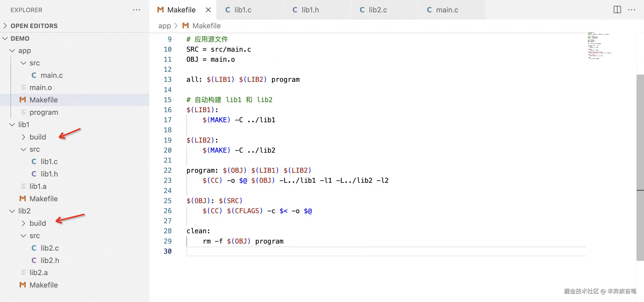Click the program binary file in app folder
The image size is (644, 302).
[x=44, y=112]
